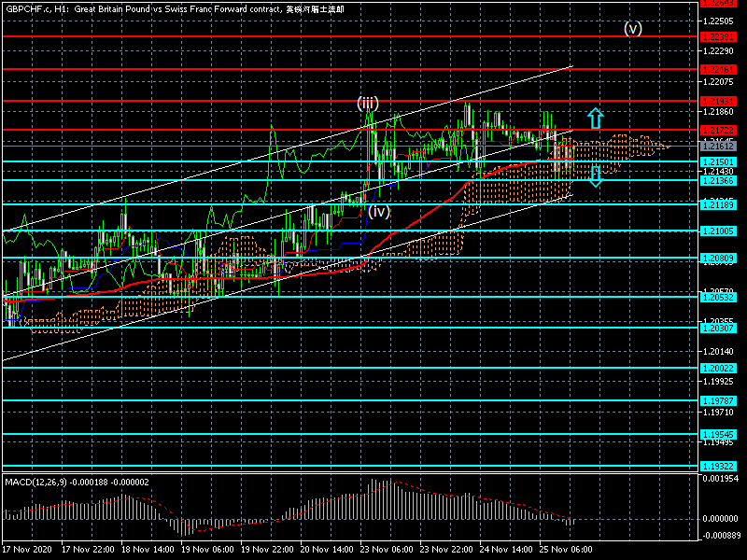
Task: Click the cyan 1.20307 price level label
Action: [x=718, y=329]
